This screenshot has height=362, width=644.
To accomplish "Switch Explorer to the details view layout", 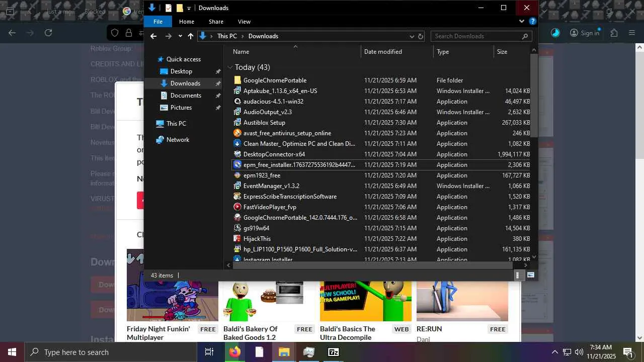I will point(517,276).
